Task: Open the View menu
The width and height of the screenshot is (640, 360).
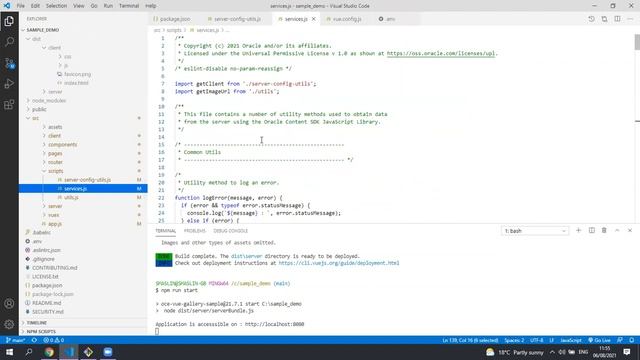Action: [79, 6]
